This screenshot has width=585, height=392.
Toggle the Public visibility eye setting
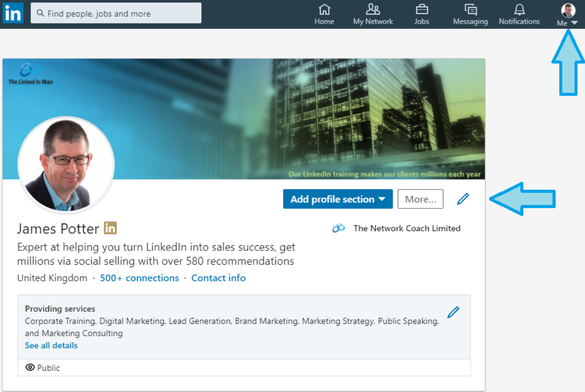tap(30, 367)
